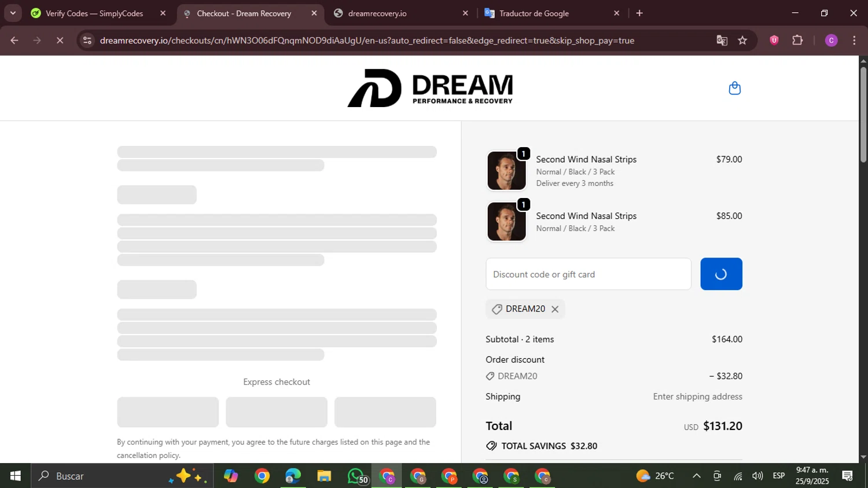Open the Microsoft Edge taskbar icon

click(x=293, y=476)
